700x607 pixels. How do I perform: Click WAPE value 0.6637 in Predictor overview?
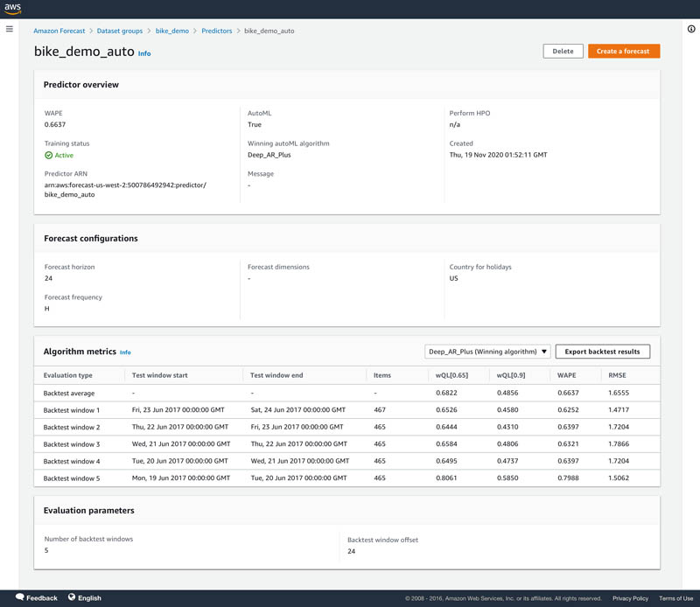[x=55, y=124]
